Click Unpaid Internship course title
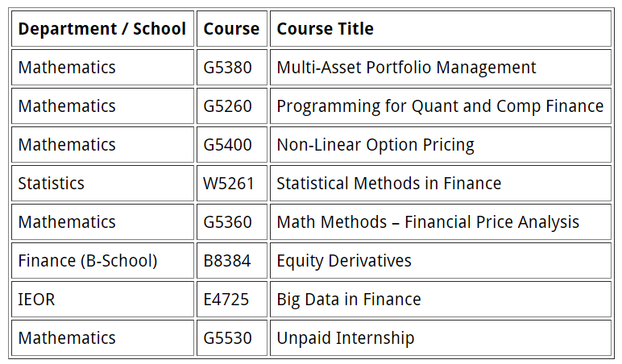This screenshot has height=364, width=622. click(x=346, y=338)
